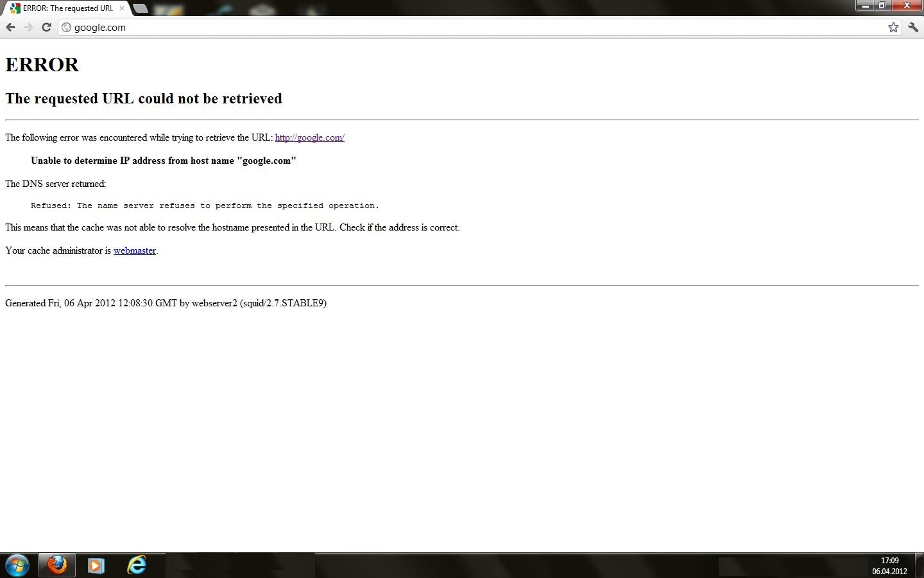Close the ERROR tab

[x=122, y=8]
